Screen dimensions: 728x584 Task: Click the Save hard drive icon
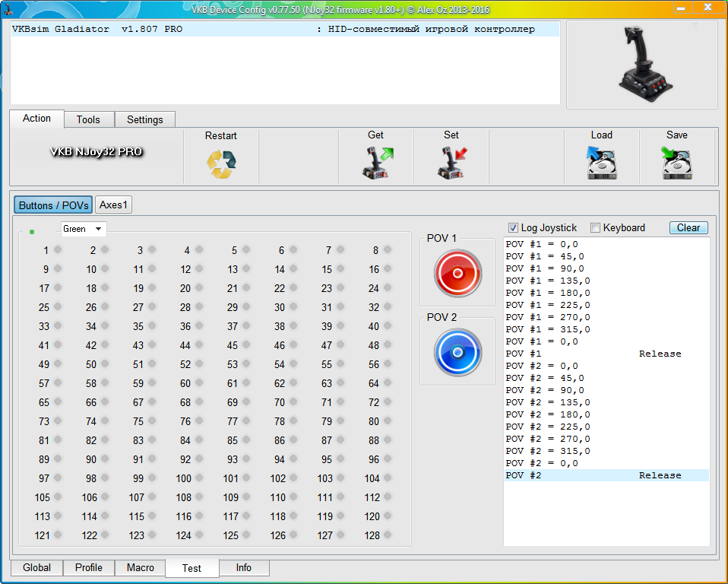click(676, 163)
